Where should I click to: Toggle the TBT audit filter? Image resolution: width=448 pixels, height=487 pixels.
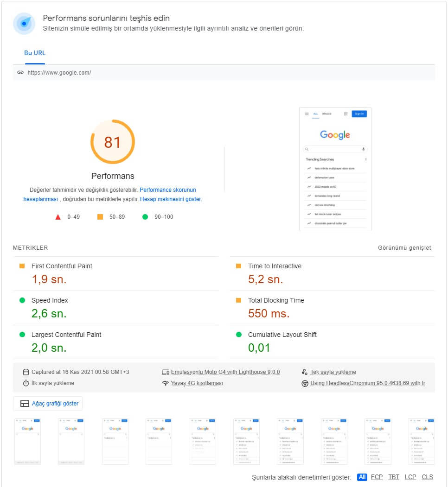393,477
